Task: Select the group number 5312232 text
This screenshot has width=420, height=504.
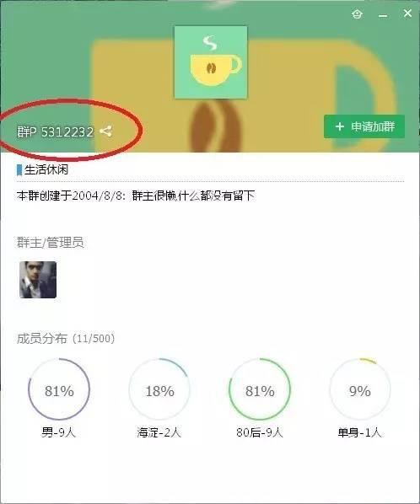Action: [67, 131]
